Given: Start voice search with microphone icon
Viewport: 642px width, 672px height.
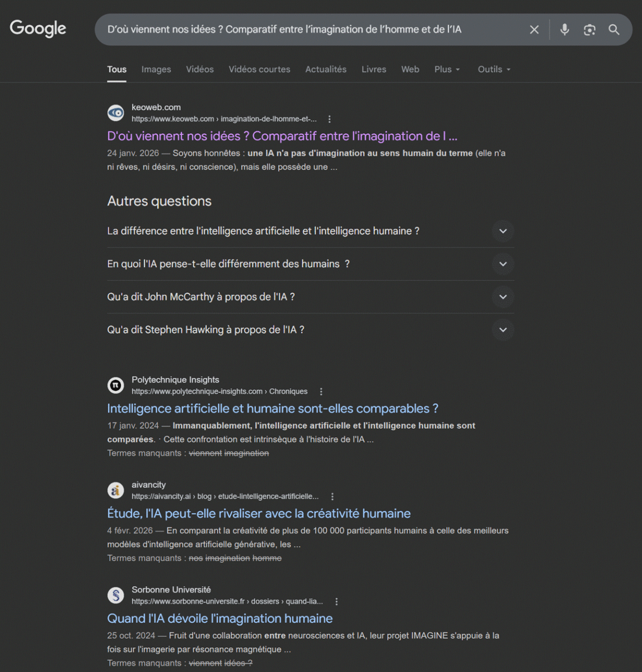Looking at the screenshot, I should tap(565, 30).
